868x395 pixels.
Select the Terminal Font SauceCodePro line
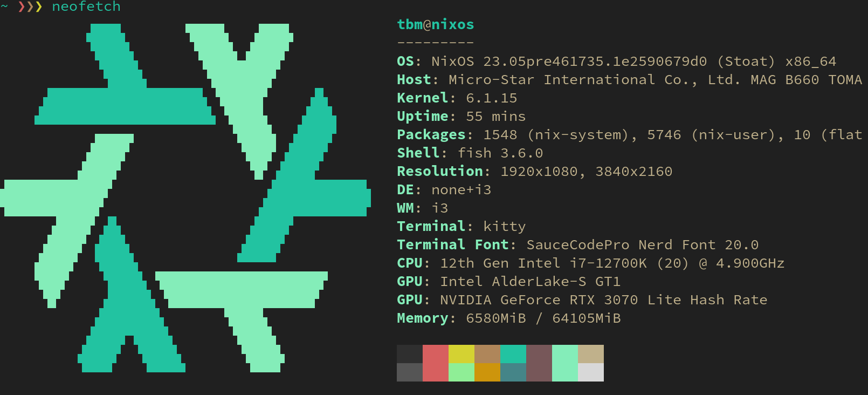coord(578,245)
